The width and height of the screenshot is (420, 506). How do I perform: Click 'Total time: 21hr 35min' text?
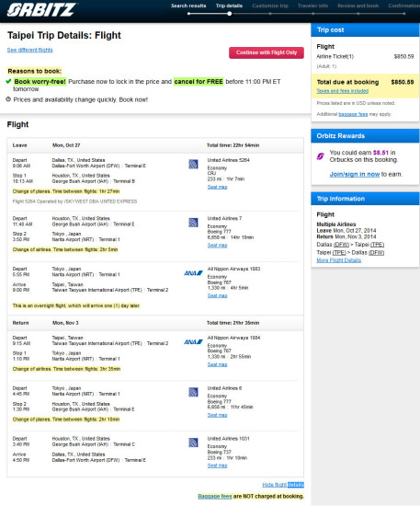(x=233, y=323)
